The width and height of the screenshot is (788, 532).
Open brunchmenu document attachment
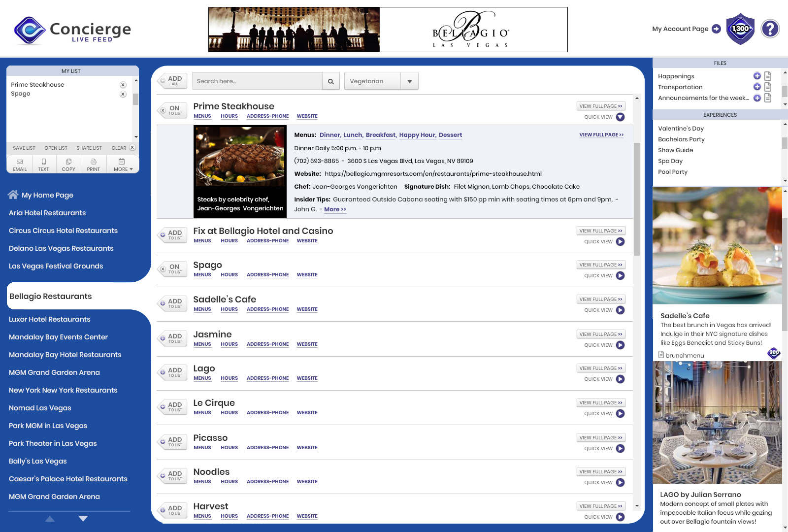click(x=682, y=355)
